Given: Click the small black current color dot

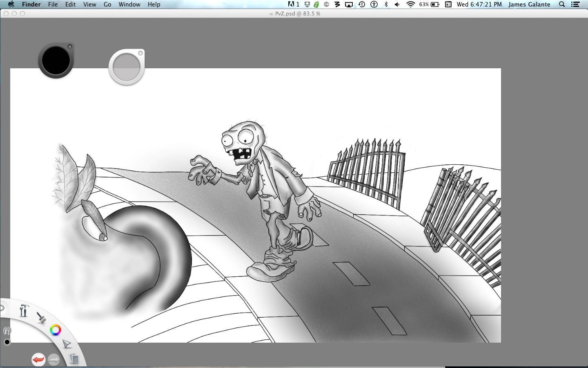Looking at the screenshot, I should point(7,342).
